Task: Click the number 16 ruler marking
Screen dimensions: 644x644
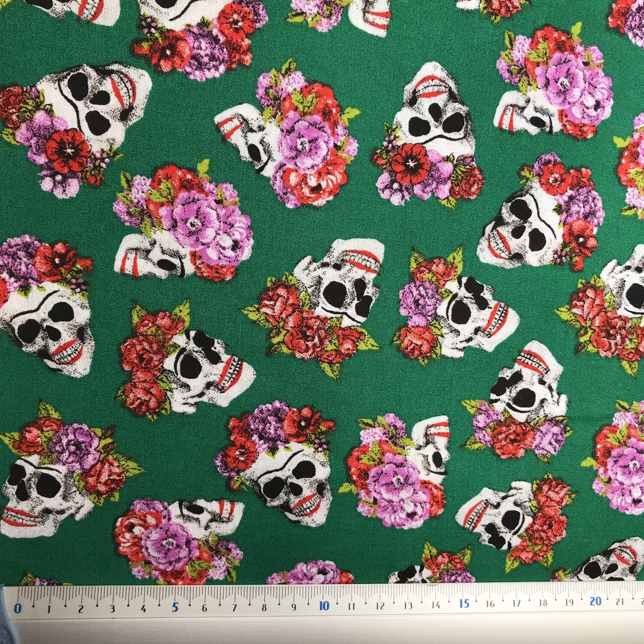Action: 490,604
